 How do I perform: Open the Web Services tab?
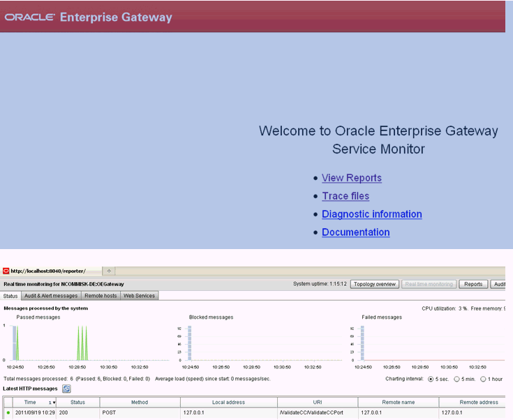(x=140, y=296)
